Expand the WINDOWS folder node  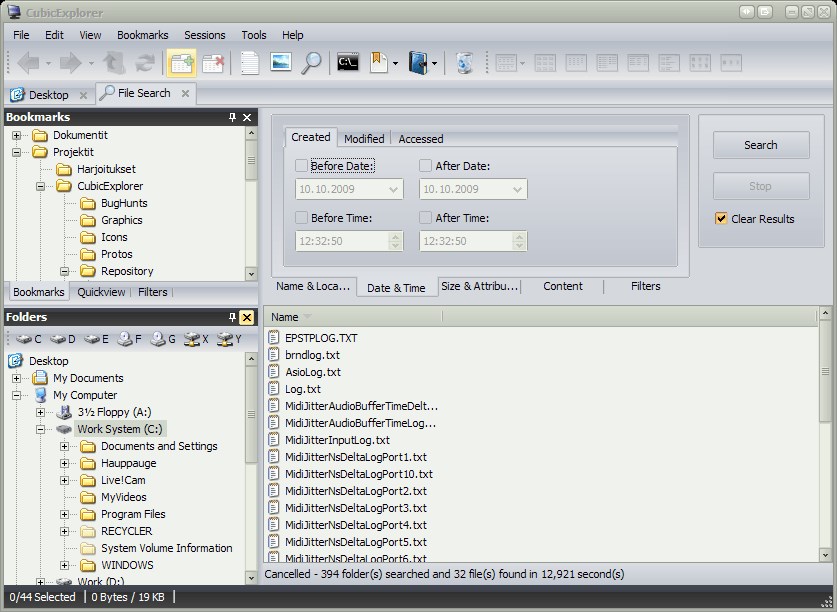tap(65, 566)
